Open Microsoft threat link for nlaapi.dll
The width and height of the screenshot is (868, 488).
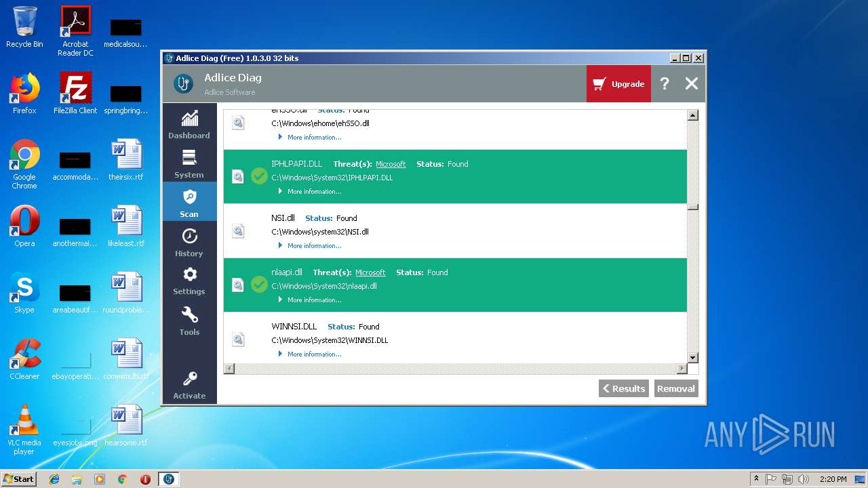tap(370, 272)
